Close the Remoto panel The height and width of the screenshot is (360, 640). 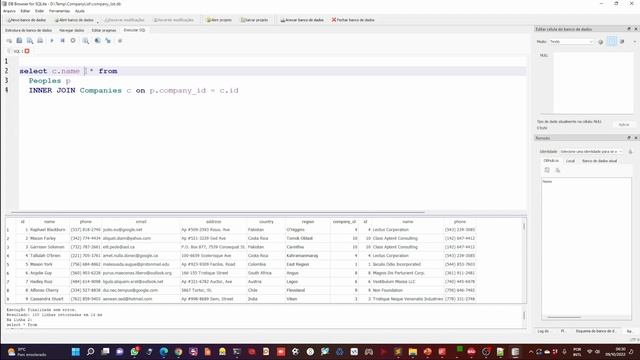636,138
